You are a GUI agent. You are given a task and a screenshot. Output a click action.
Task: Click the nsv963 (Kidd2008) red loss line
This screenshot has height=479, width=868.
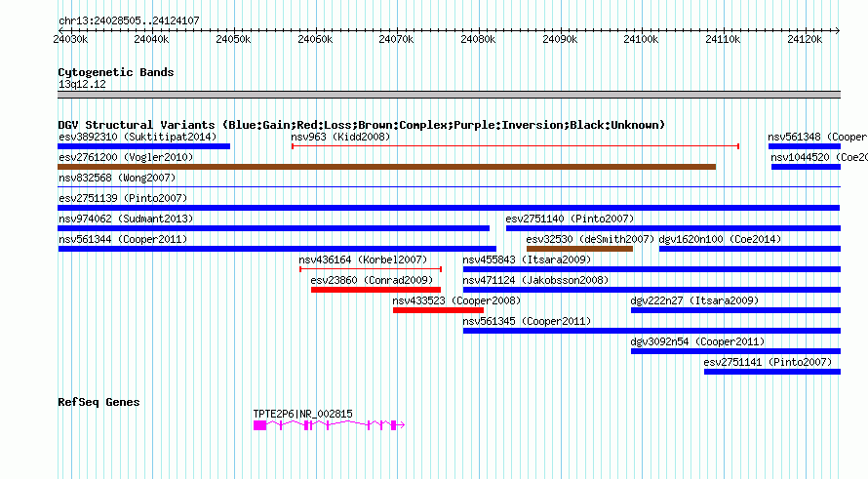coord(515,146)
